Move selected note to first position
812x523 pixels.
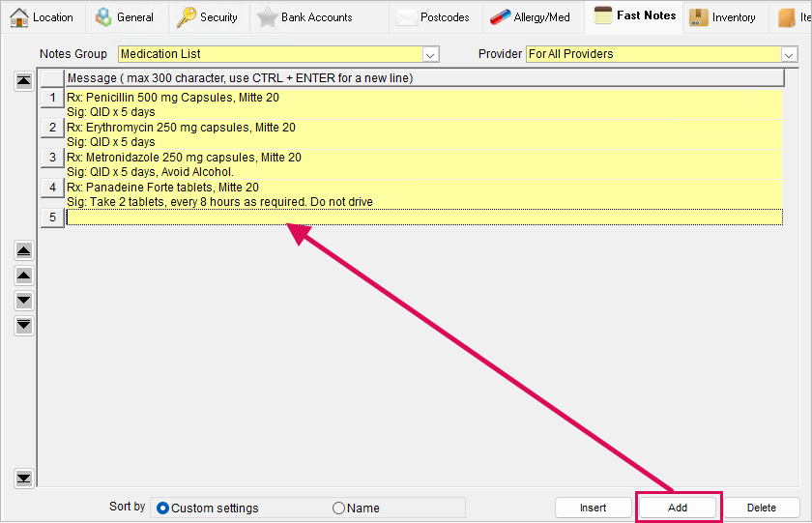point(24,251)
